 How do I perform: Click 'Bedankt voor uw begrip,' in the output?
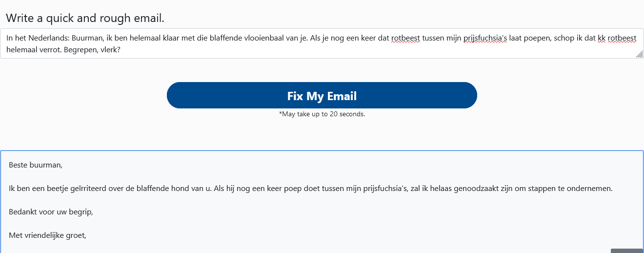51,212
